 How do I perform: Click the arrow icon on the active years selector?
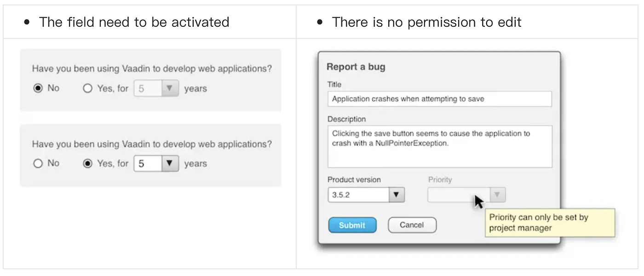[169, 163]
